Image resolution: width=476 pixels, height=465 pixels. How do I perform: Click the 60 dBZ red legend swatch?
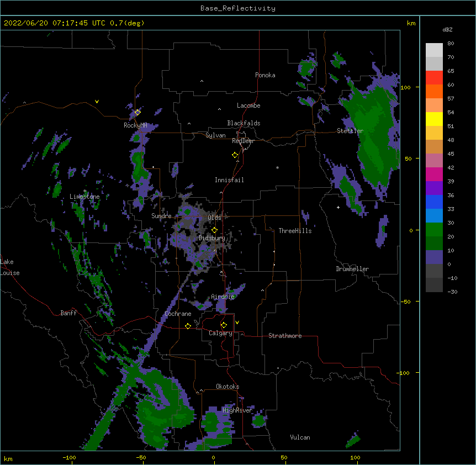click(434, 78)
